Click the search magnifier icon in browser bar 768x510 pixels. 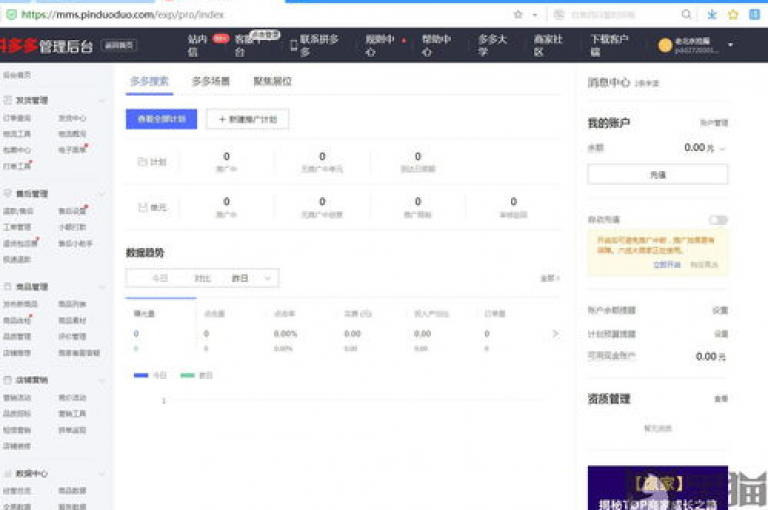click(x=686, y=14)
